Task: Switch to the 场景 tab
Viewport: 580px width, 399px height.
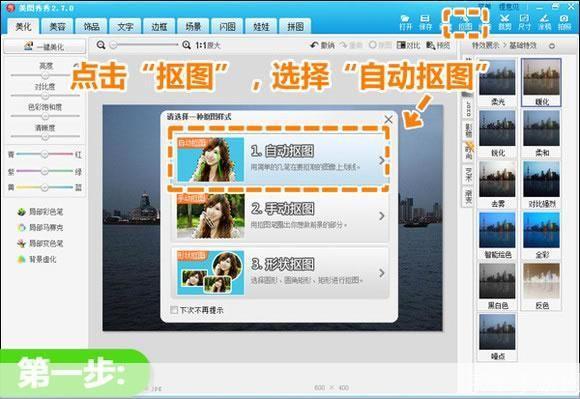Action: [x=193, y=26]
